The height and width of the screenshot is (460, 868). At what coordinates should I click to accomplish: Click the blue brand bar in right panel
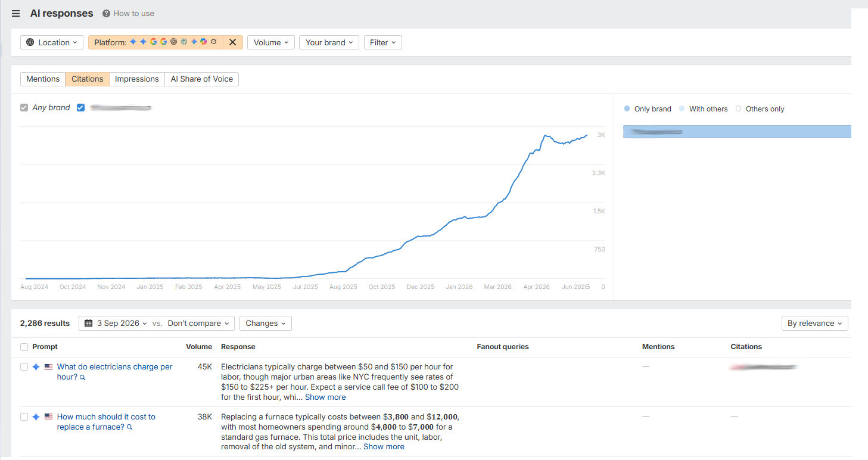(x=737, y=132)
